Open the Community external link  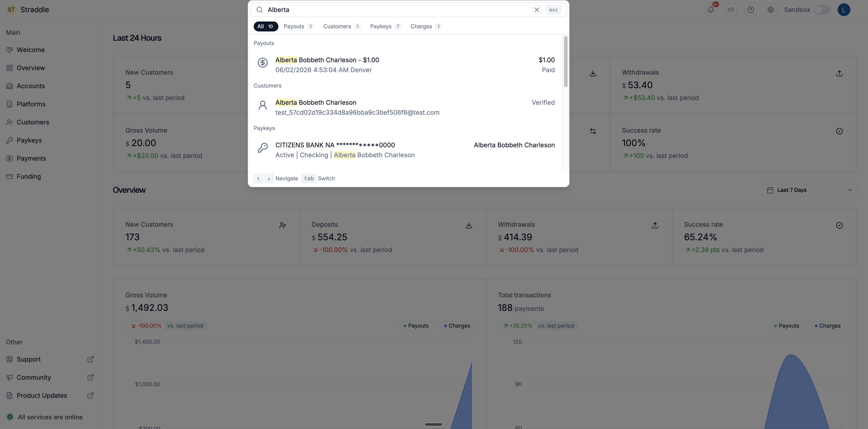pos(51,377)
